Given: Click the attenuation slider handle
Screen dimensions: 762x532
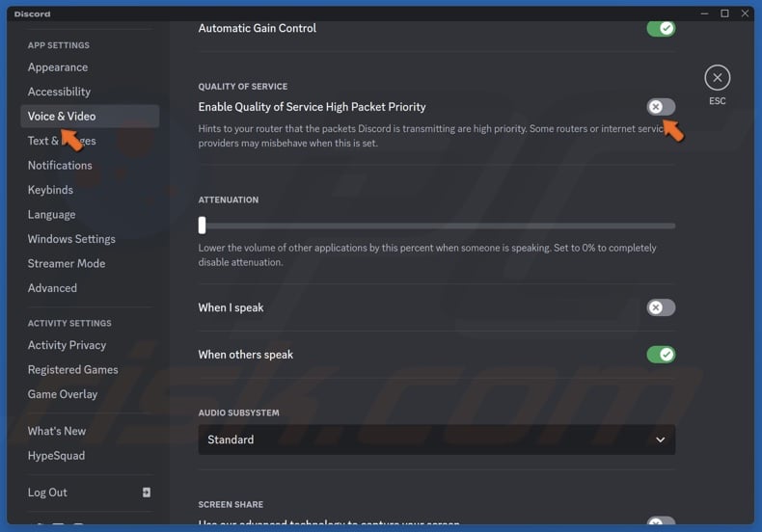Looking at the screenshot, I should 202,226.
